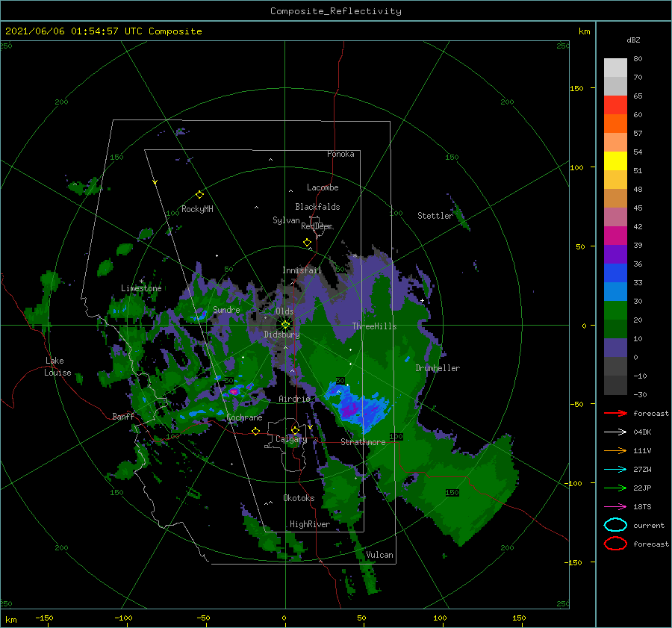Click the 57 value in dBZ legend

pos(638,134)
